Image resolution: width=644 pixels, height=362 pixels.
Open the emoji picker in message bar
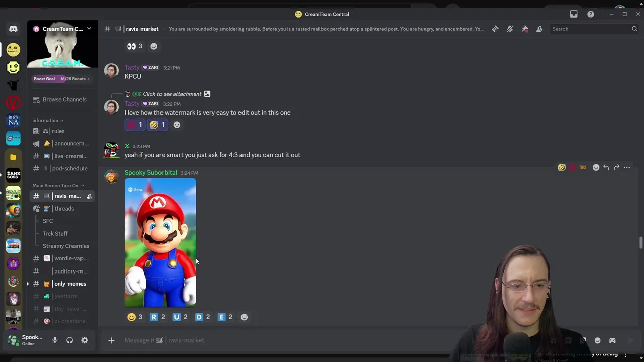coord(597,340)
